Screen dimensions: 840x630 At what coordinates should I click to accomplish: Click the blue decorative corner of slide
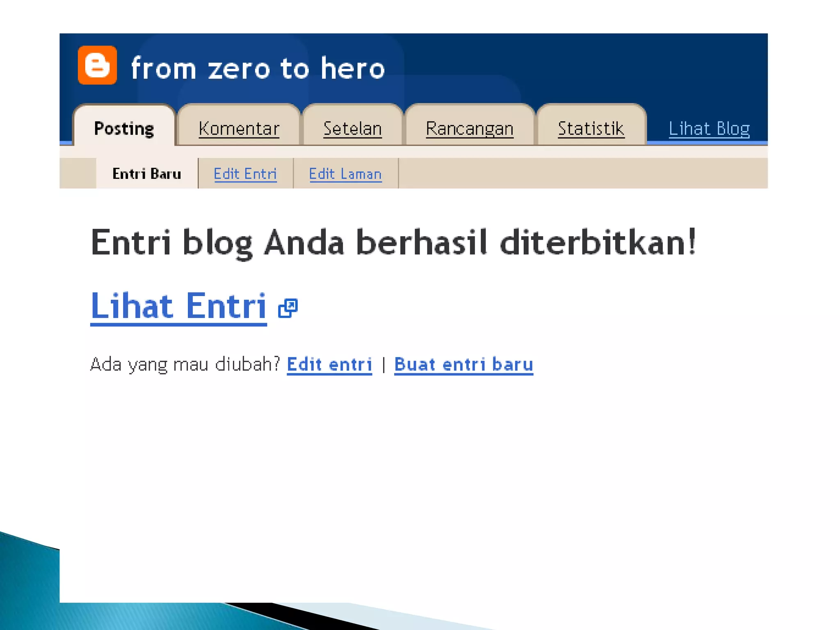coord(29,591)
